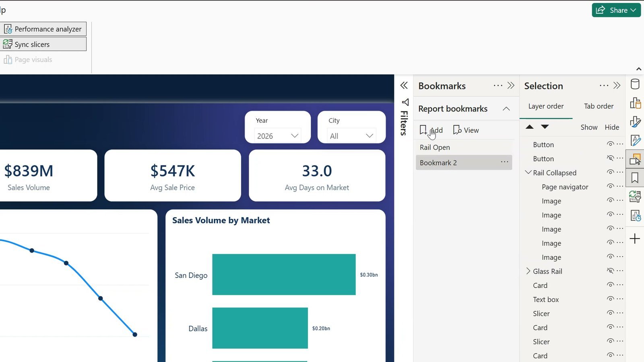Collapse the Selection pane with double arrows
The image size is (644, 362).
coord(617,85)
